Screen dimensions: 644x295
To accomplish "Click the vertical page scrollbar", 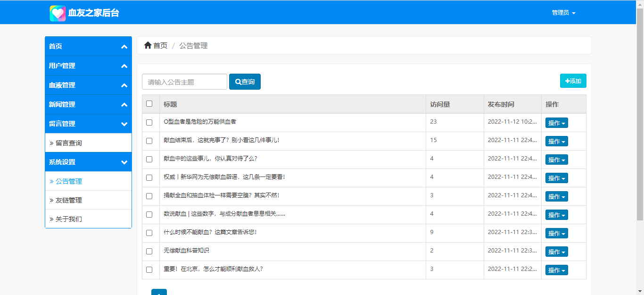I will 640,113.
